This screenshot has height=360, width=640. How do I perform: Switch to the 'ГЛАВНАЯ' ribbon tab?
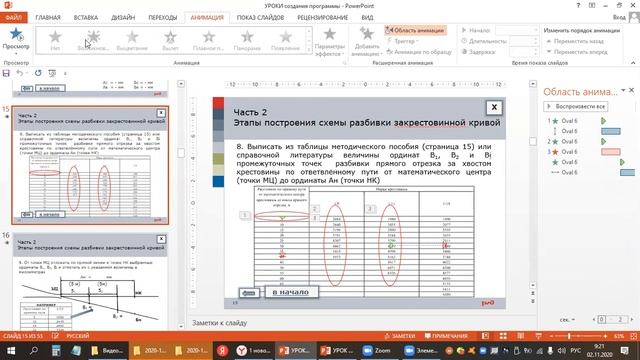[x=48, y=18]
